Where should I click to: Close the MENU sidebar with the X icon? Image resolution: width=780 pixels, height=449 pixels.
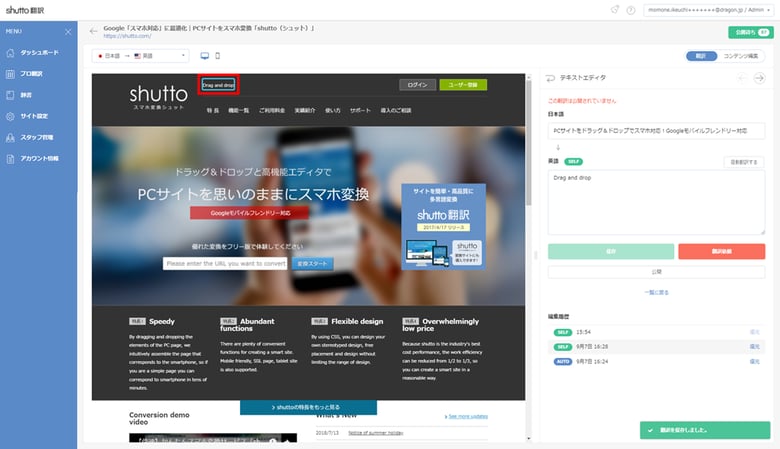click(68, 32)
